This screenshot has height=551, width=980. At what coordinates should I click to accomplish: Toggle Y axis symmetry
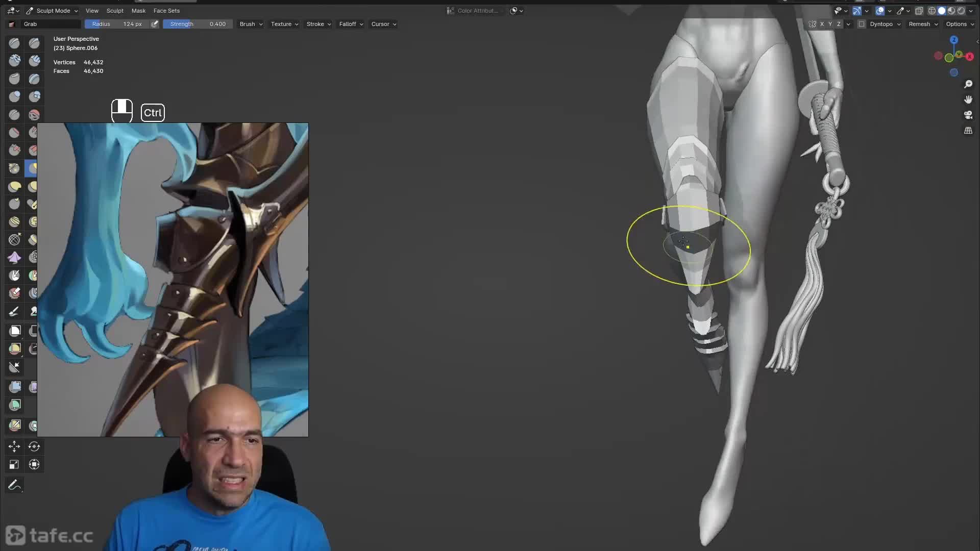[830, 24]
